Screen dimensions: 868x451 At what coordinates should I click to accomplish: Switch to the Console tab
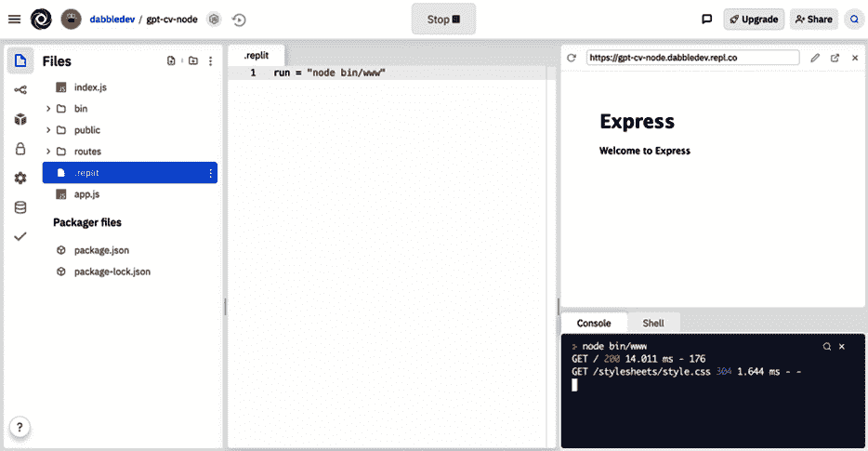[594, 323]
